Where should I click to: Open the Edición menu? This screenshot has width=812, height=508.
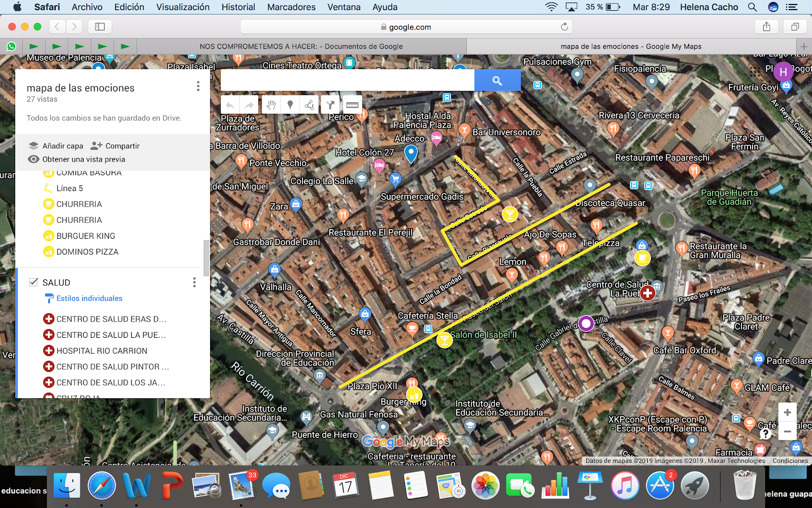[129, 7]
